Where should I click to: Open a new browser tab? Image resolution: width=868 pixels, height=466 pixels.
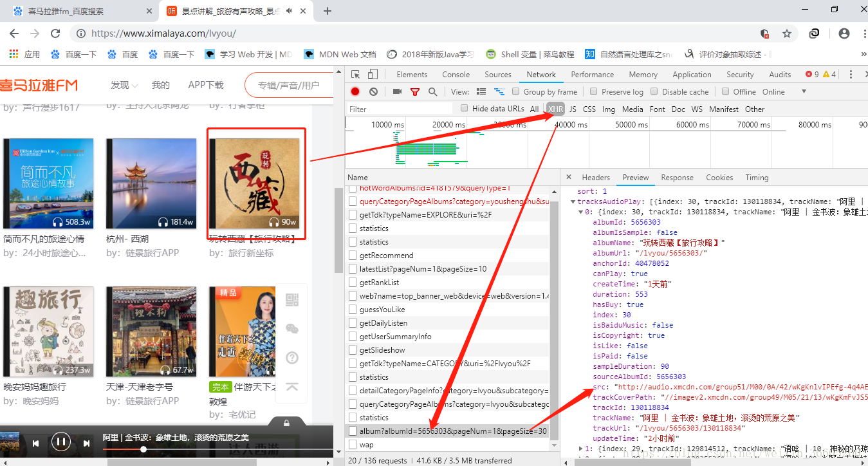pos(328,11)
